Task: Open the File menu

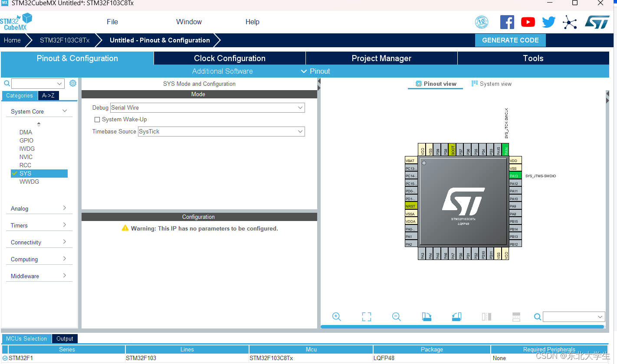Action: (x=112, y=22)
